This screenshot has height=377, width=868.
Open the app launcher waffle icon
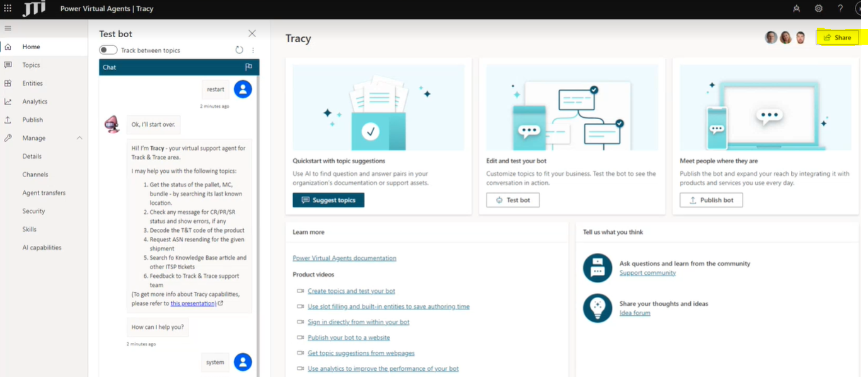click(x=8, y=9)
